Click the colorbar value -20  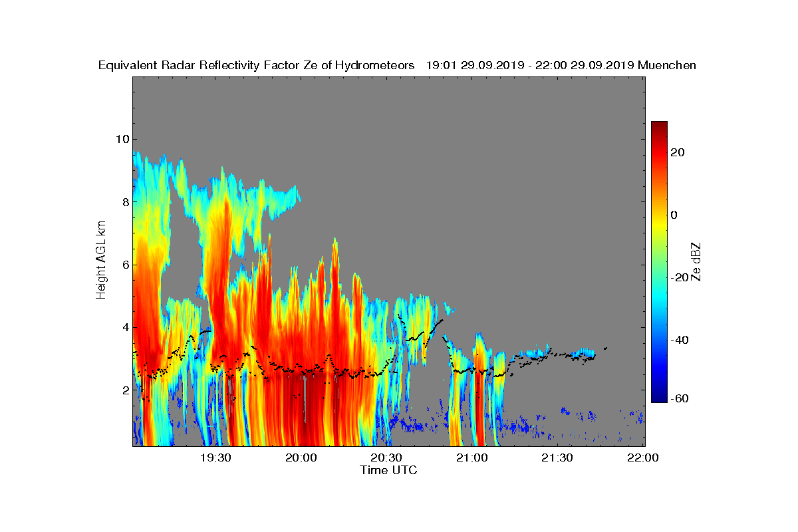point(678,277)
